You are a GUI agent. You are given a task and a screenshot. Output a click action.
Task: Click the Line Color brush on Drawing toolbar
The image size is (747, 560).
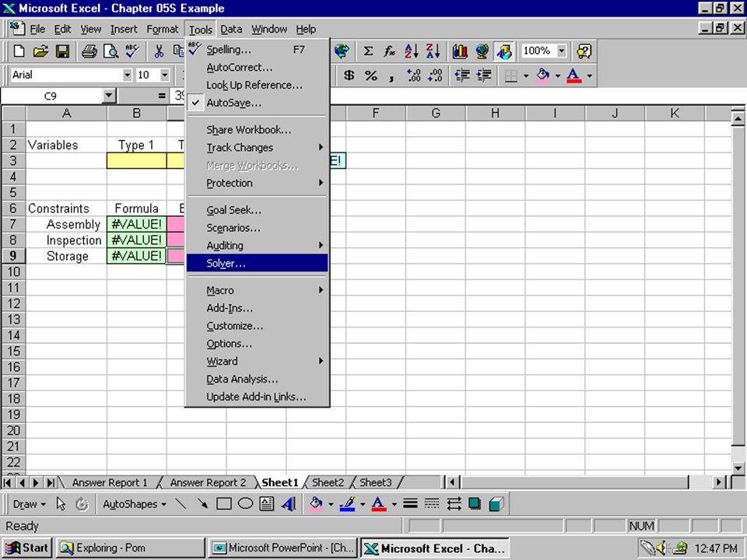click(349, 504)
